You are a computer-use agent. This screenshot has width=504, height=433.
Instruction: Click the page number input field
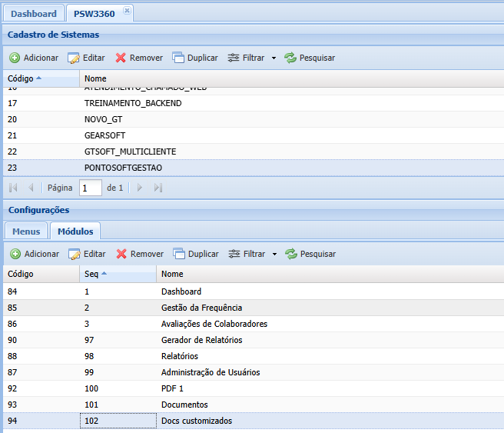coord(91,188)
